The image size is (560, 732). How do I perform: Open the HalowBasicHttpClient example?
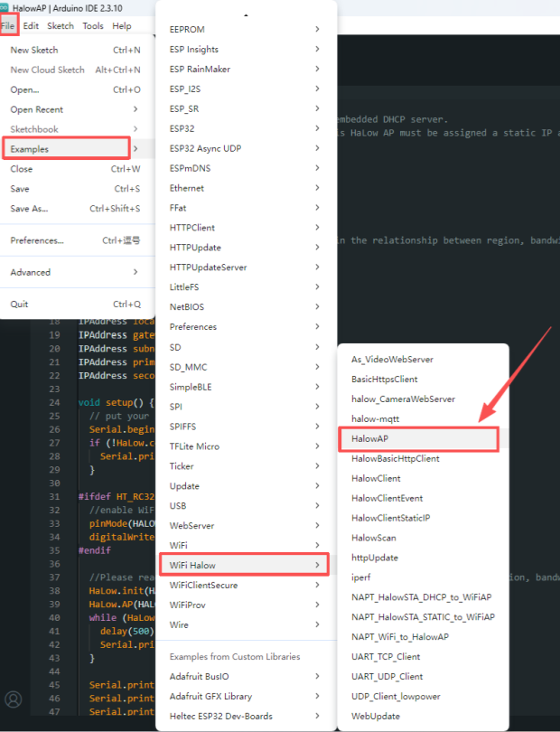coord(423,458)
